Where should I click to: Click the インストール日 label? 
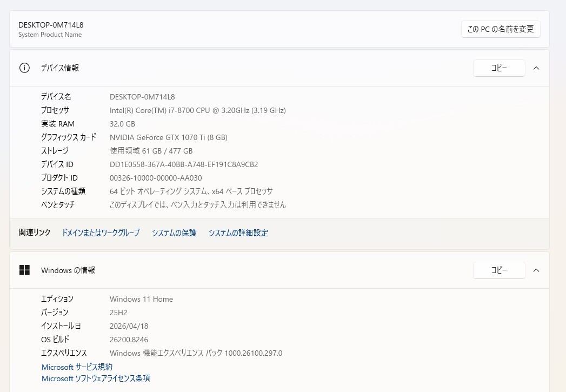tap(61, 326)
